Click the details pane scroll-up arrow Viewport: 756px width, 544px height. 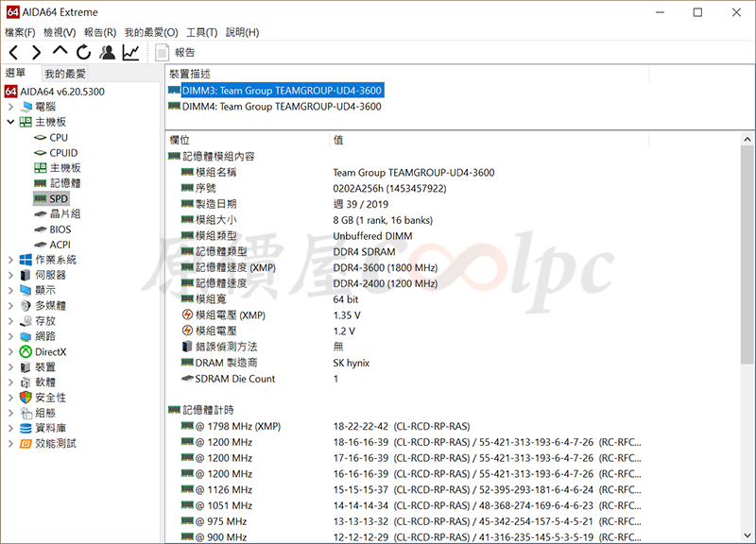pyautogui.click(x=747, y=139)
